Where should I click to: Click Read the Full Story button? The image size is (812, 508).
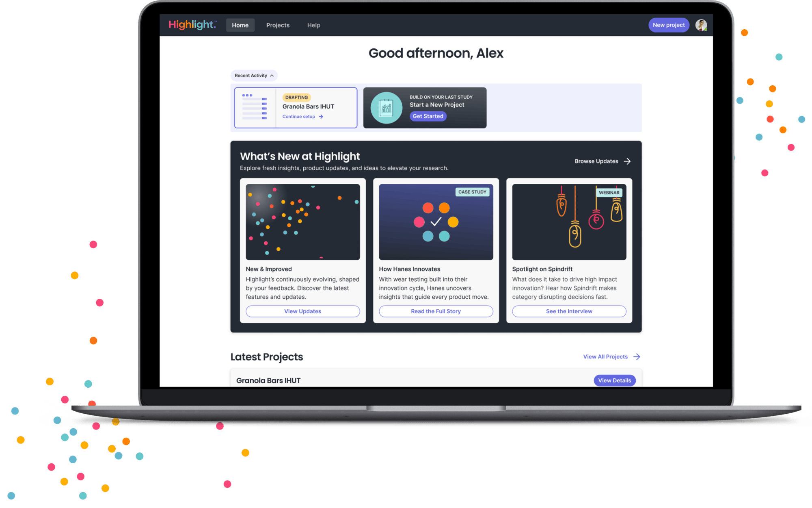(436, 311)
